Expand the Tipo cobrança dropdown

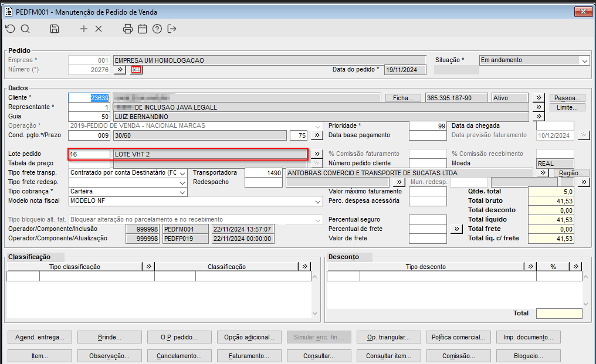tap(182, 192)
